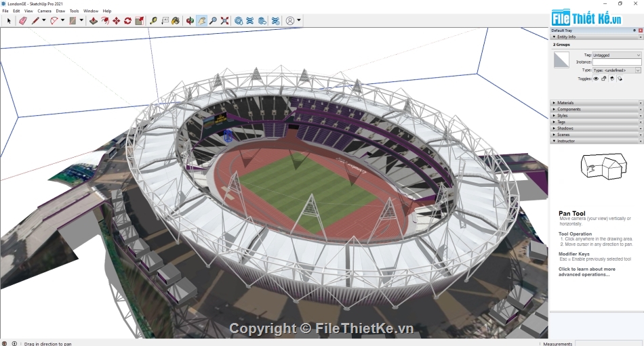This screenshot has width=644, height=346.
Task: Open the Tag dropdown showing Untagged
Action: (x=616, y=55)
